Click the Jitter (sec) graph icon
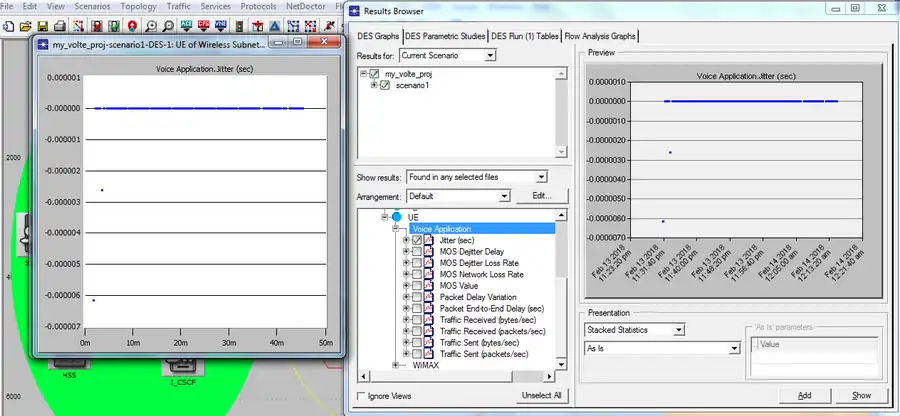The image size is (900, 416). click(x=429, y=240)
